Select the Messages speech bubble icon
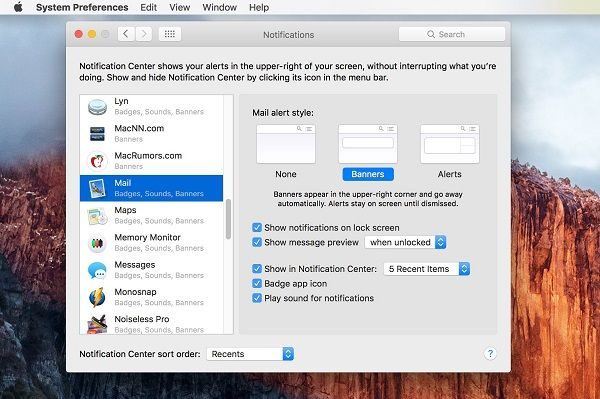The image size is (600, 399). point(97,270)
